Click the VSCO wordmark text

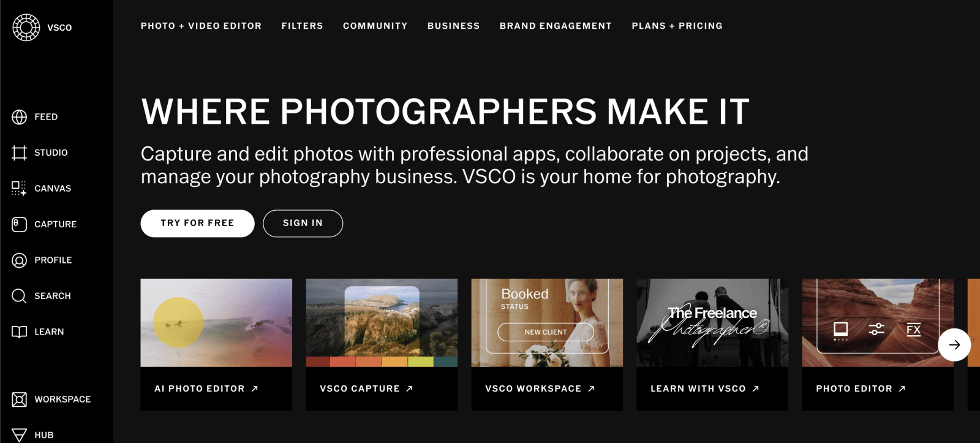pyautogui.click(x=59, y=28)
